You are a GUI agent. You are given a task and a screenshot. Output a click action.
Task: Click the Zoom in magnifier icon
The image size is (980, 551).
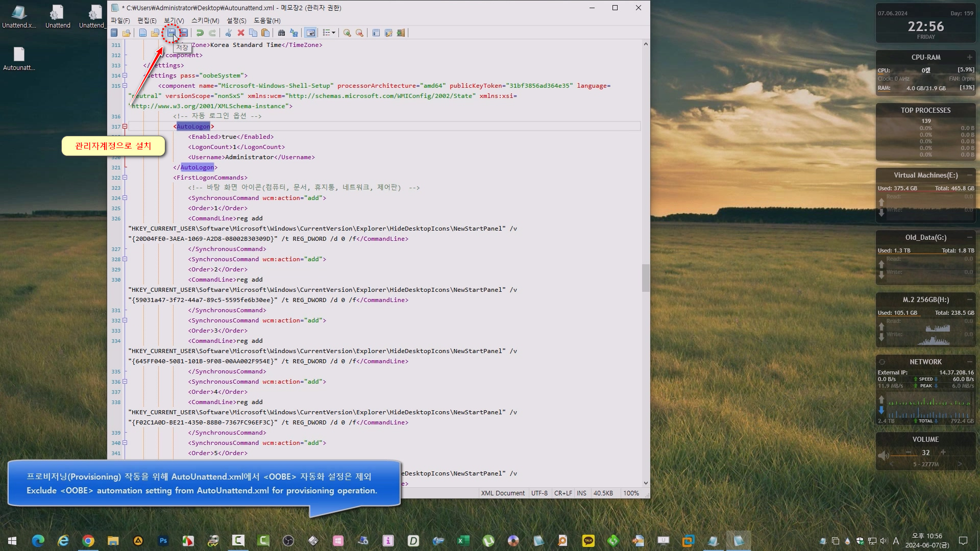[x=347, y=33]
